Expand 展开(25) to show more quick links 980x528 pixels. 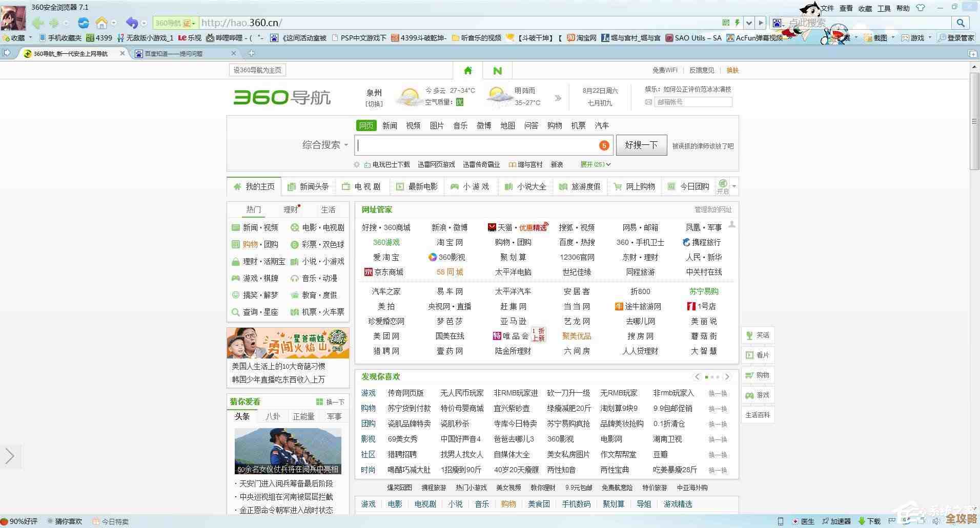click(595, 164)
